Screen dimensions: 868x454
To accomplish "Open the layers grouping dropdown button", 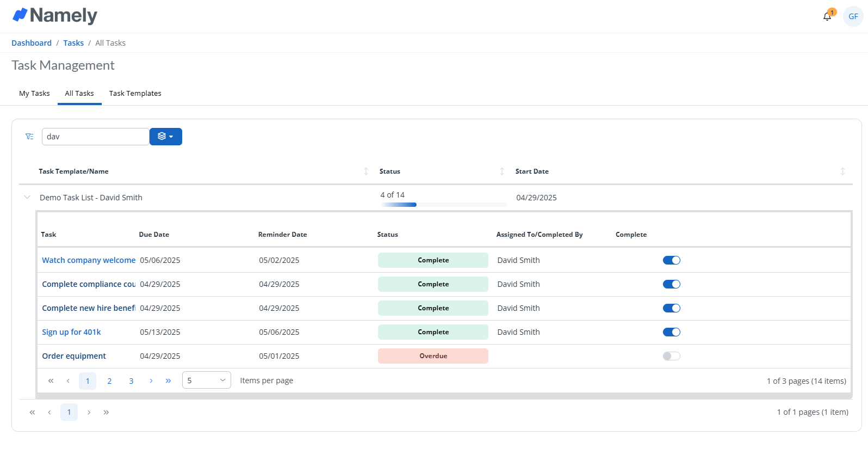I will [166, 137].
